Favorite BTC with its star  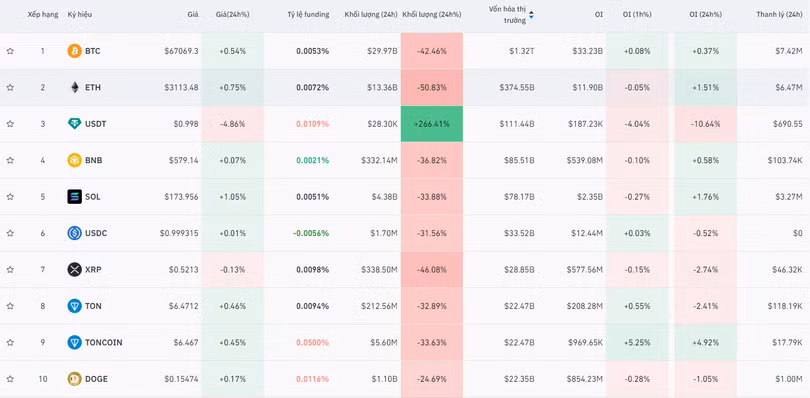click(10, 51)
